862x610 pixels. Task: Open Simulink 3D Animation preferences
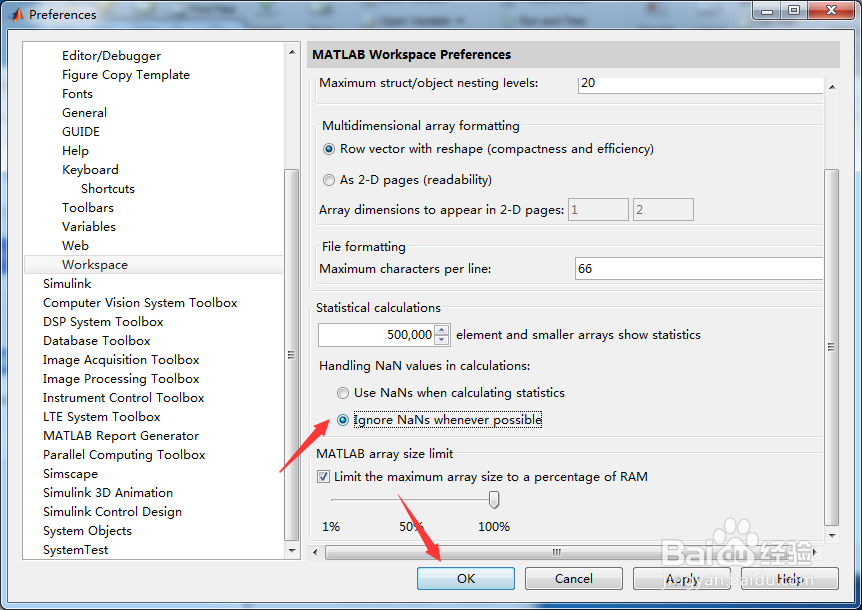[108, 493]
